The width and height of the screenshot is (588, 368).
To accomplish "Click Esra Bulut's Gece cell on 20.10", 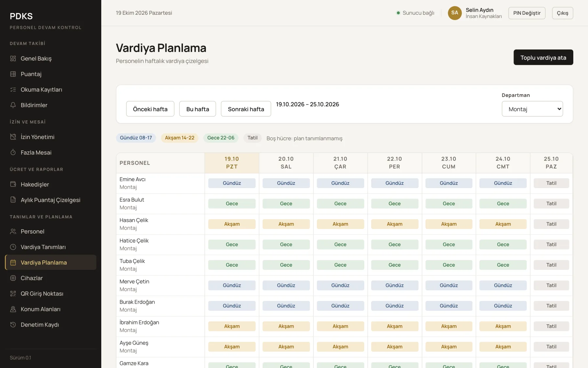I will [286, 203].
